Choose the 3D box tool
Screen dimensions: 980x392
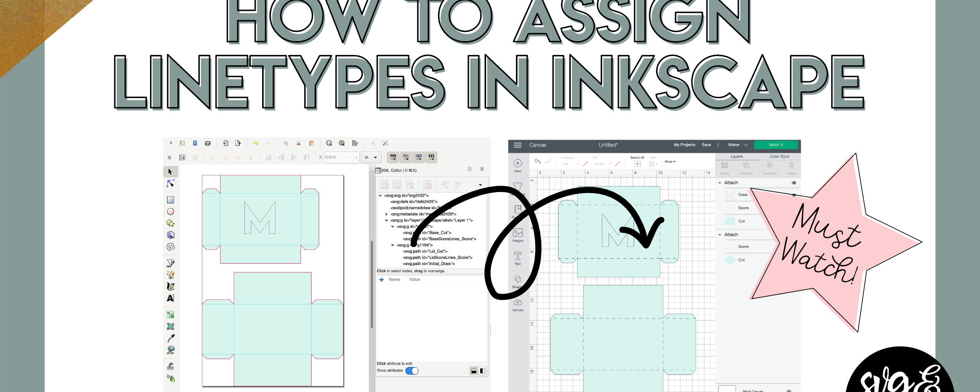point(171,235)
